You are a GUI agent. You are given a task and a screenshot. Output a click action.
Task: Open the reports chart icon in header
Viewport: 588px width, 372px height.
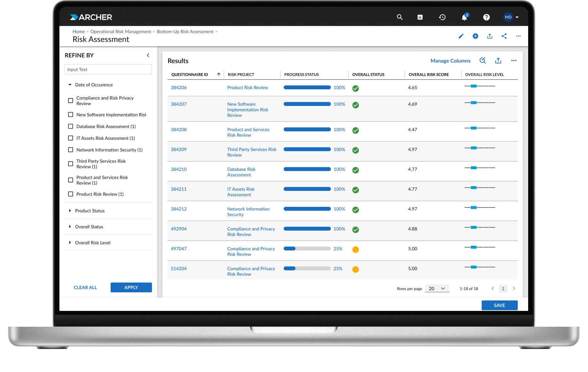tap(420, 17)
